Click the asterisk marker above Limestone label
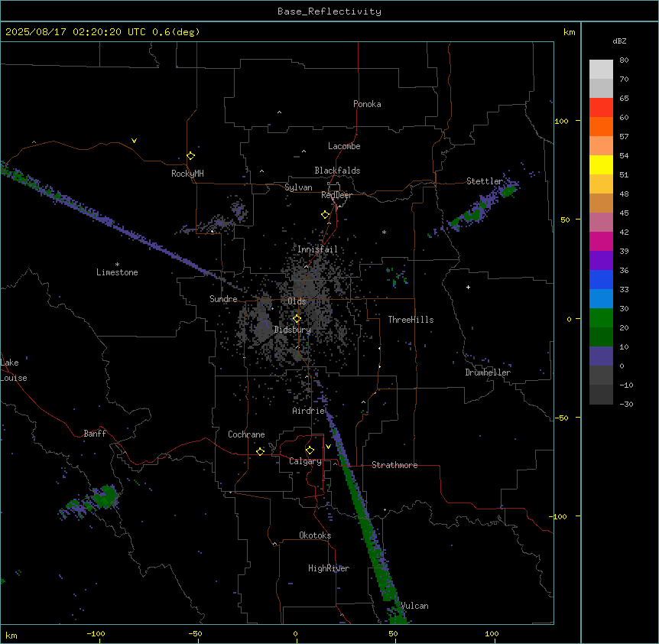The image size is (659, 644). pos(117,265)
